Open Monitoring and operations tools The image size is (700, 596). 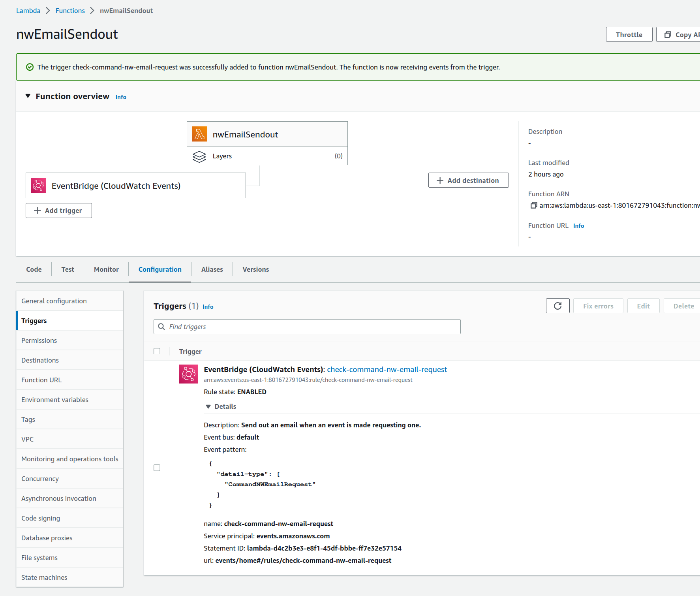tap(70, 459)
